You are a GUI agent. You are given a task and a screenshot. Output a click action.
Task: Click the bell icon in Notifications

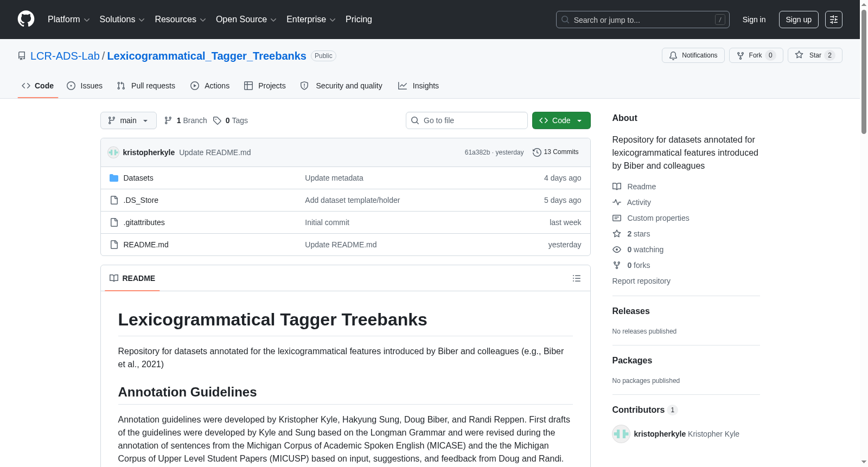coord(673,55)
